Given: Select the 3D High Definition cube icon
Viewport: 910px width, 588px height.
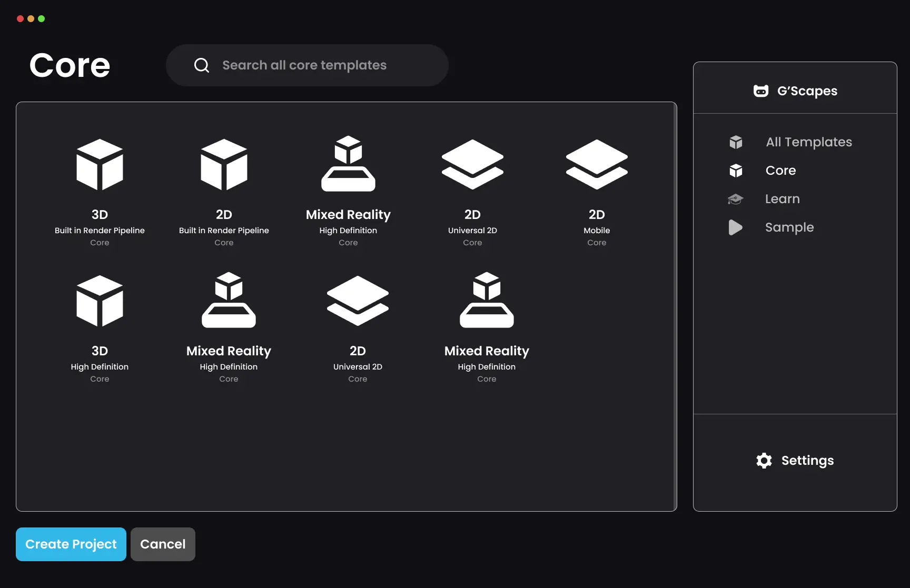Looking at the screenshot, I should coord(100,301).
